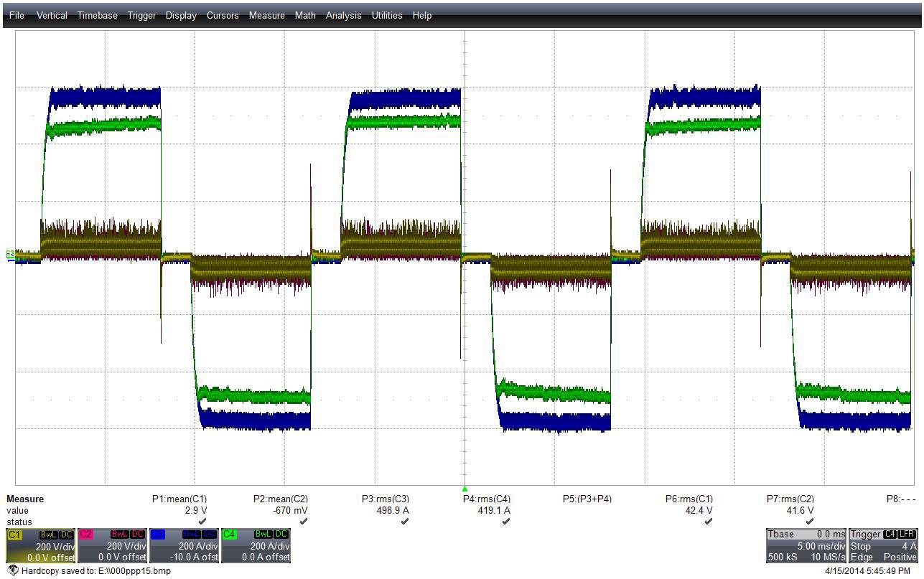924x579 pixels.
Task: Open the Utilities menu
Action: pos(387,15)
